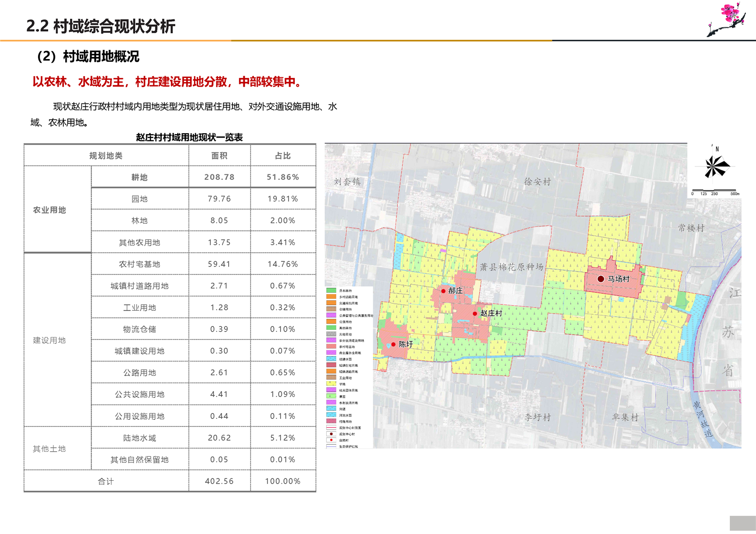This screenshot has width=756, height=534.
Task: Click the 刘套镇 label on the map
Action: (x=347, y=182)
